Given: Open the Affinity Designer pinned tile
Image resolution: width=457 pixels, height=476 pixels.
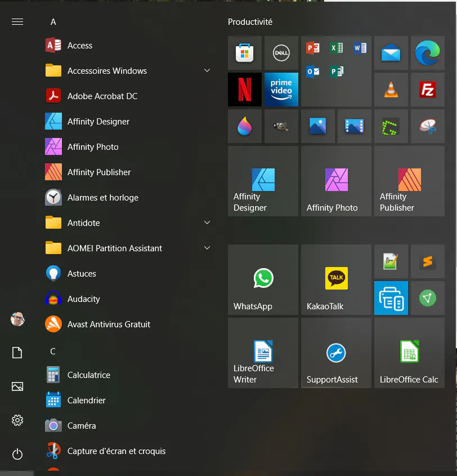Looking at the screenshot, I should click(263, 181).
